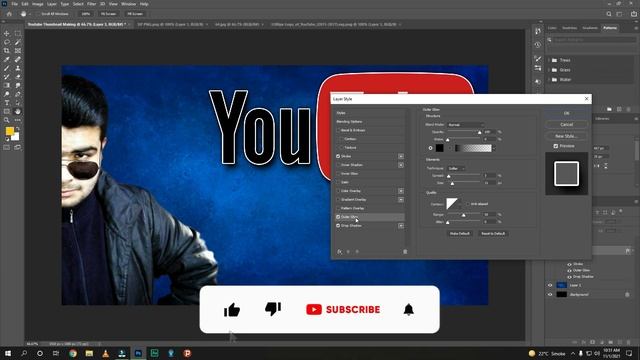
Task: Open the Image menu
Action: 38,4
